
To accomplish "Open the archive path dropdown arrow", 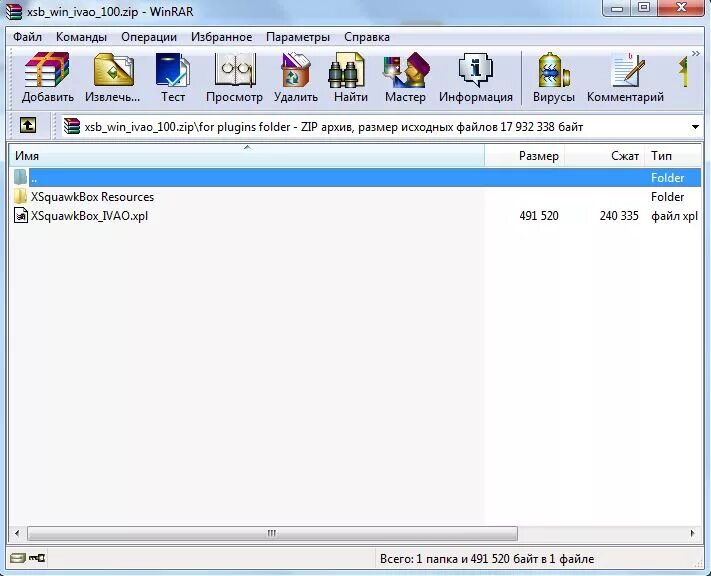I will point(695,127).
